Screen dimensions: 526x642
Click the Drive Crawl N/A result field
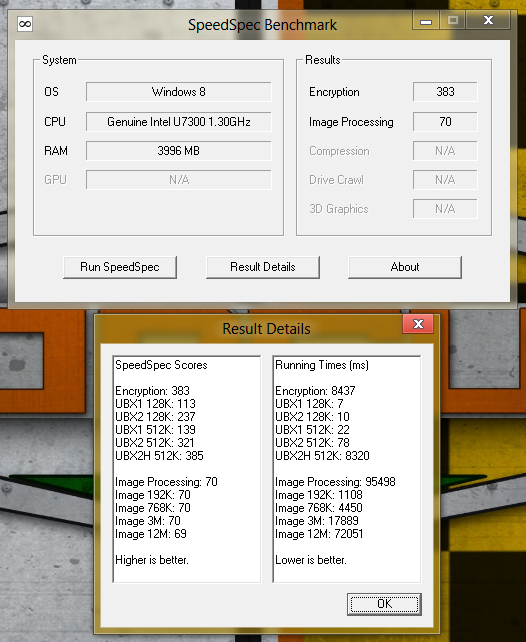[445, 180]
